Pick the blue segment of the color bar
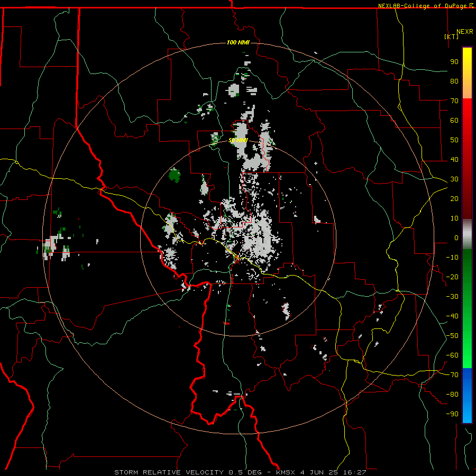The width and height of the screenshot is (476, 476). point(467,396)
